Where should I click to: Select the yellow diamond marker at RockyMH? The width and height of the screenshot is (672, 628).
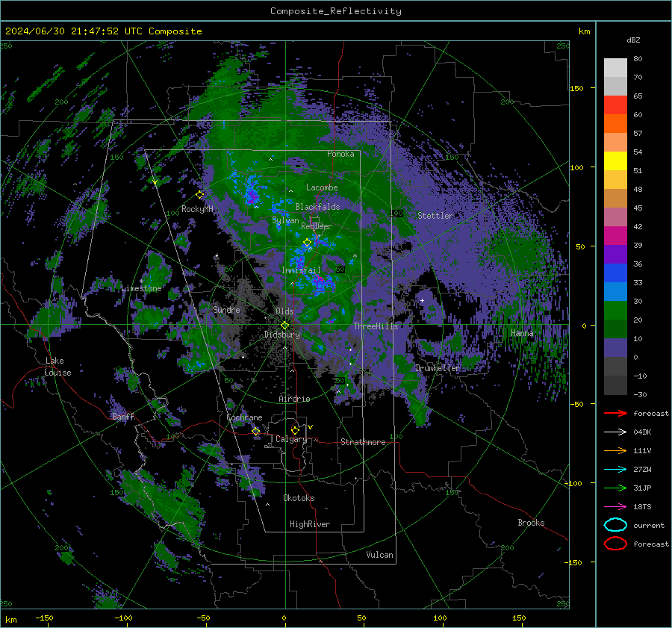(199, 195)
